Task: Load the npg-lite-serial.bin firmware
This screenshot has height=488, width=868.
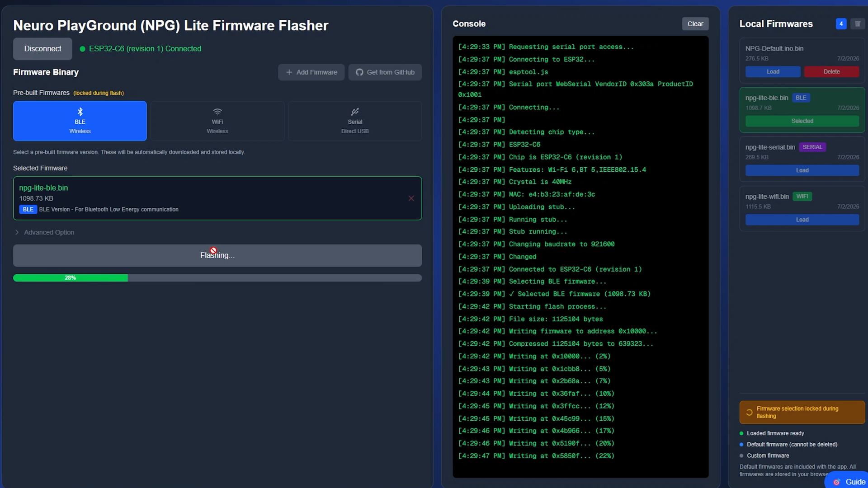Action: click(x=802, y=170)
